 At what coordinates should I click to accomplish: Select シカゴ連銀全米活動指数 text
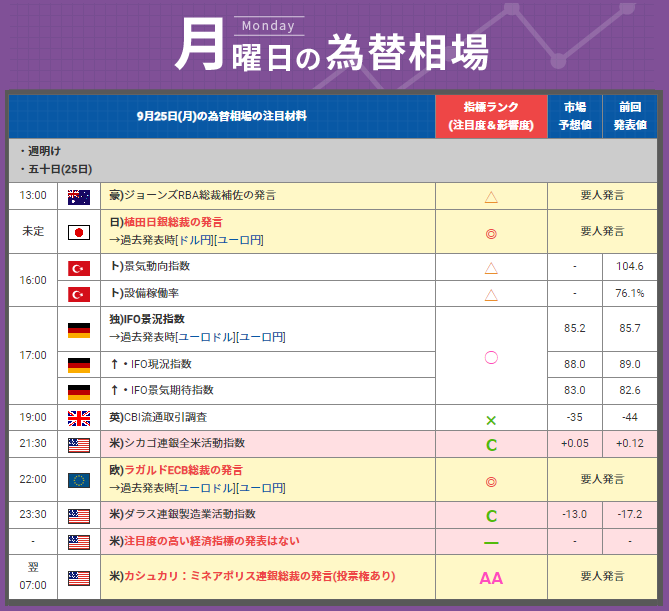click(185, 443)
